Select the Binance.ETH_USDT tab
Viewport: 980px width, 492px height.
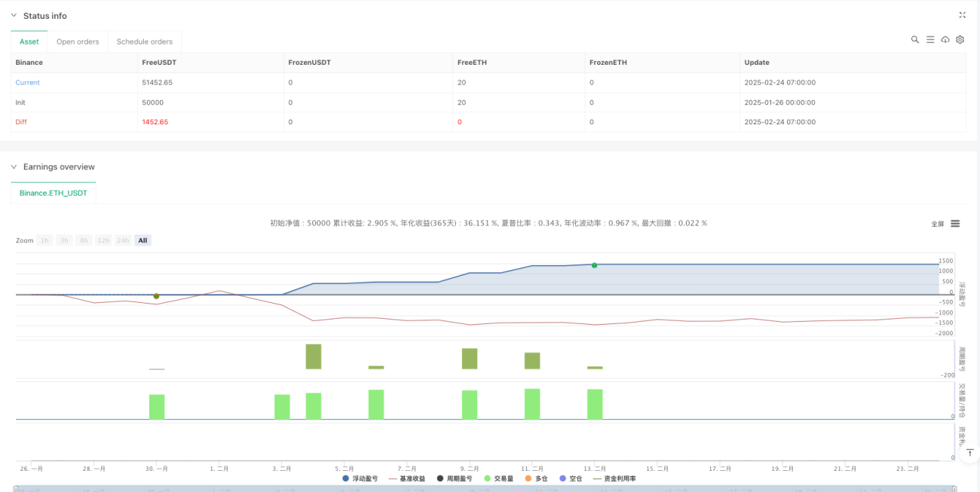54,193
